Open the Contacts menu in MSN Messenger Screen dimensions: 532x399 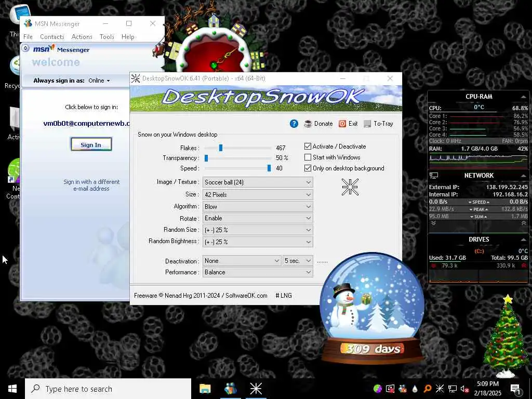tap(52, 37)
